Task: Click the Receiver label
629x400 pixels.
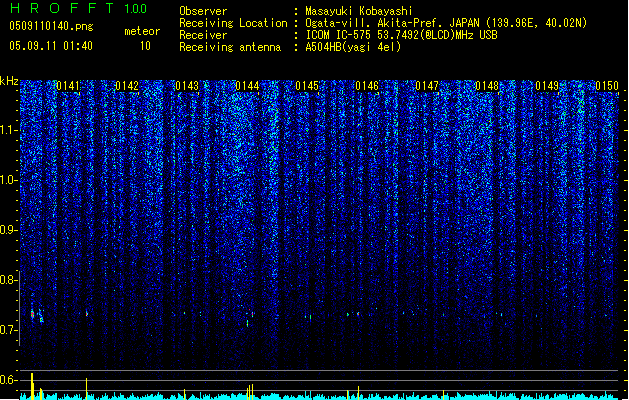Action: click(203, 35)
